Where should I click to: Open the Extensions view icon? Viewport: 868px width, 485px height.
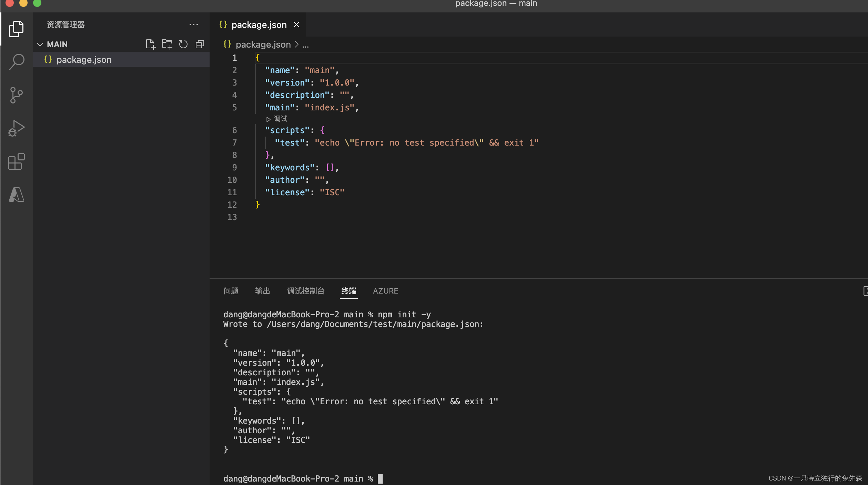pyautogui.click(x=16, y=161)
